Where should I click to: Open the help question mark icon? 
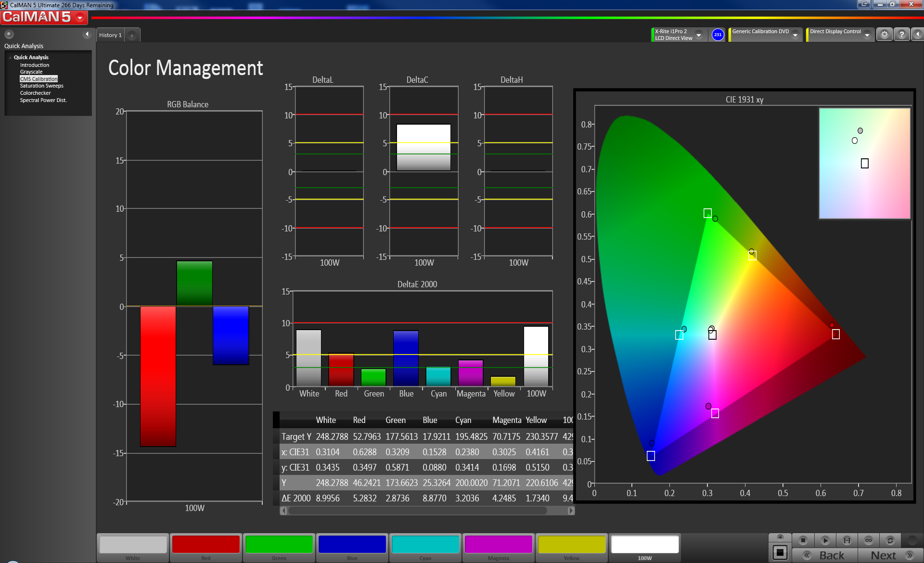coord(902,35)
